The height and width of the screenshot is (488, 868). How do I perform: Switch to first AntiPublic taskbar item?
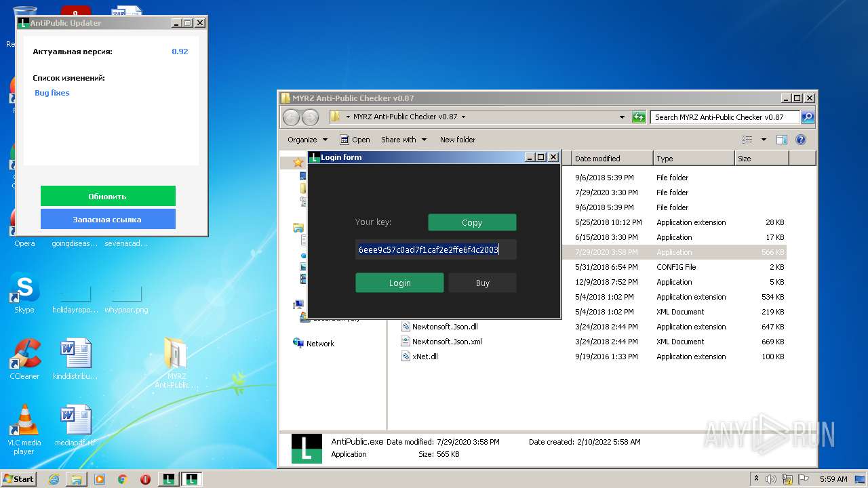tap(169, 479)
